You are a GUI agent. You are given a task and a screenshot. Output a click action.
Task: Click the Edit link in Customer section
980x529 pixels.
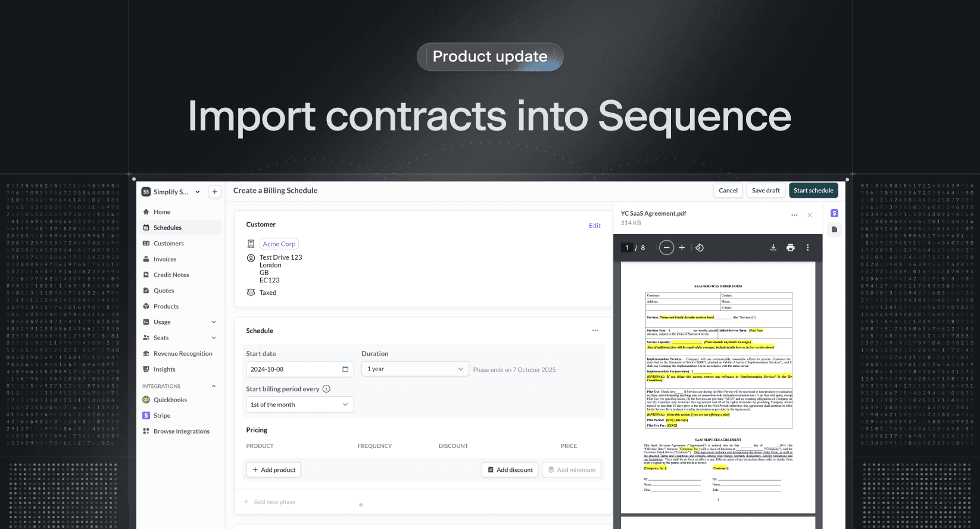click(595, 226)
